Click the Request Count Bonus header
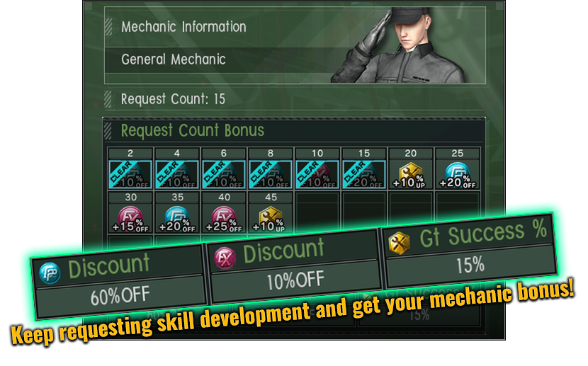This screenshot has height=366, width=588. 193,130
